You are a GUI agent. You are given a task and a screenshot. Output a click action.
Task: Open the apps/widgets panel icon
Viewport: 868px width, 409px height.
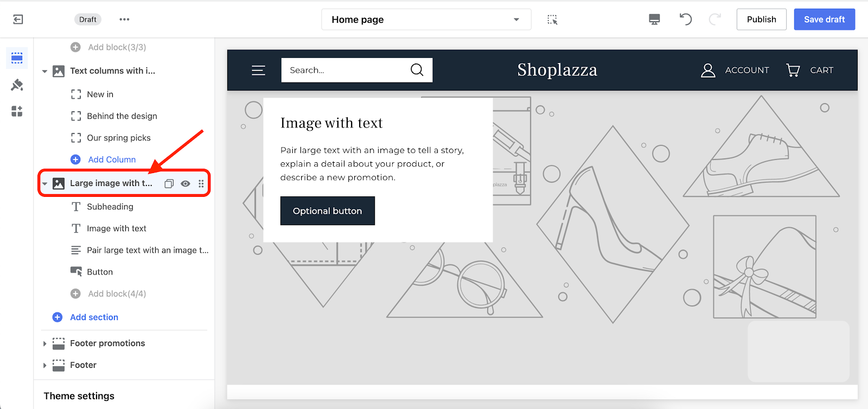click(x=17, y=111)
